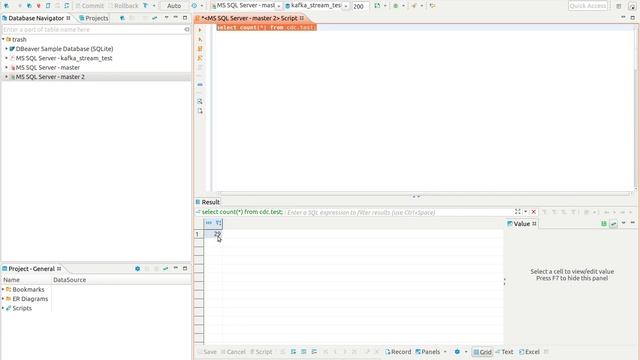The height and width of the screenshot is (360, 640).
Task: Clear the result filter with red X
Action: pos(533,212)
